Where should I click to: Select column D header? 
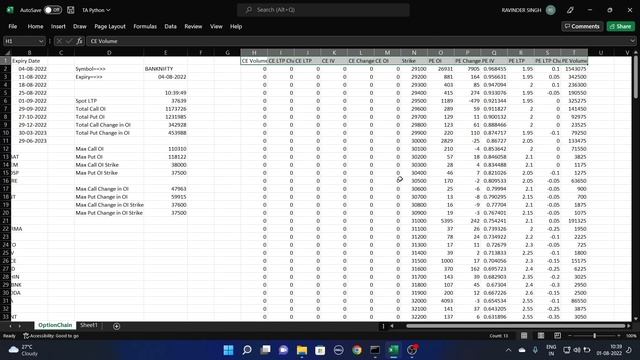click(109, 53)
